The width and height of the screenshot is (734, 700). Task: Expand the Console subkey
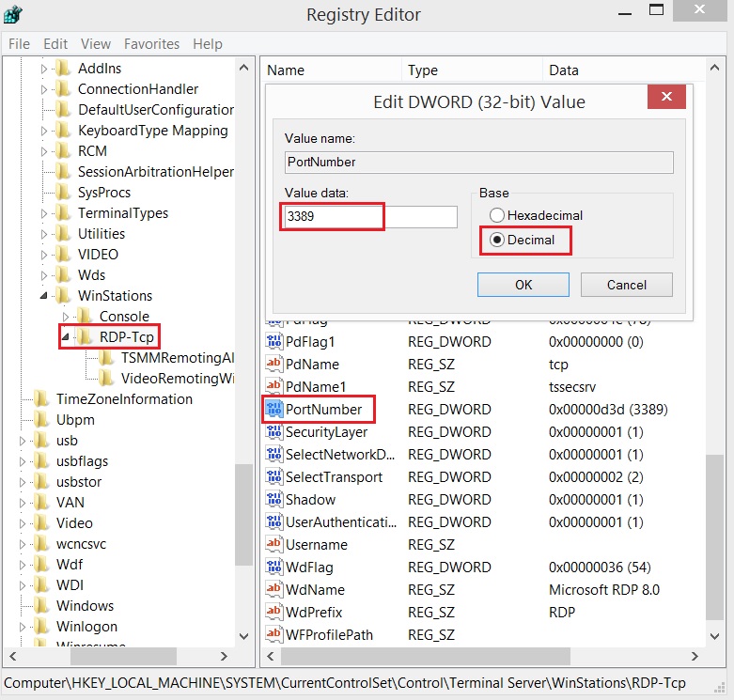(x=66, y=317)
